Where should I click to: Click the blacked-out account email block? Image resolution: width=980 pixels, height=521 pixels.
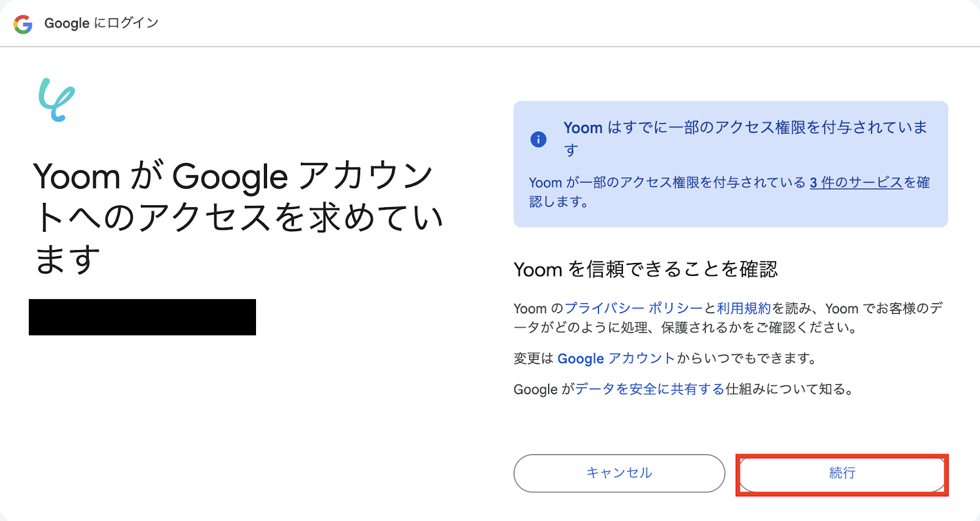[x=142, y=317]
